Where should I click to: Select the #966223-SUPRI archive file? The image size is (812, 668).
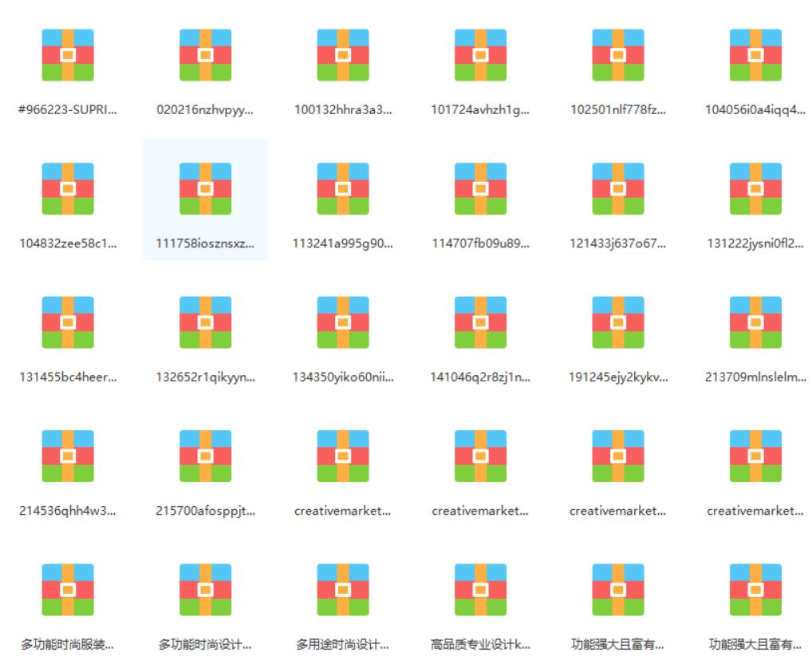(68, 55)
